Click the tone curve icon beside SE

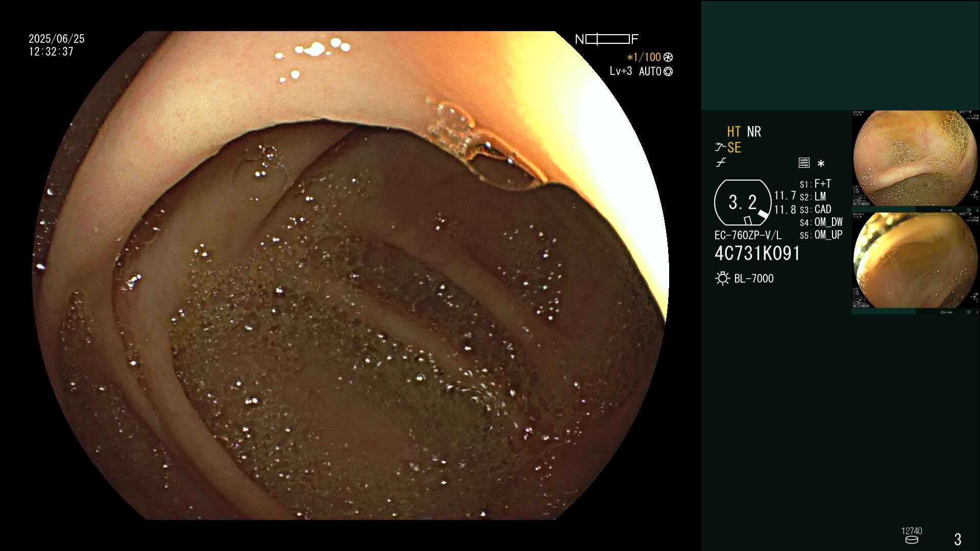pyautogui.click(x=720, y=147)
